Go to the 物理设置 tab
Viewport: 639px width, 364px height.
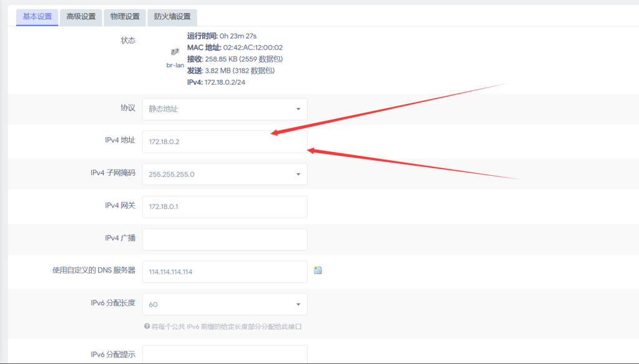tap(125, 17)
